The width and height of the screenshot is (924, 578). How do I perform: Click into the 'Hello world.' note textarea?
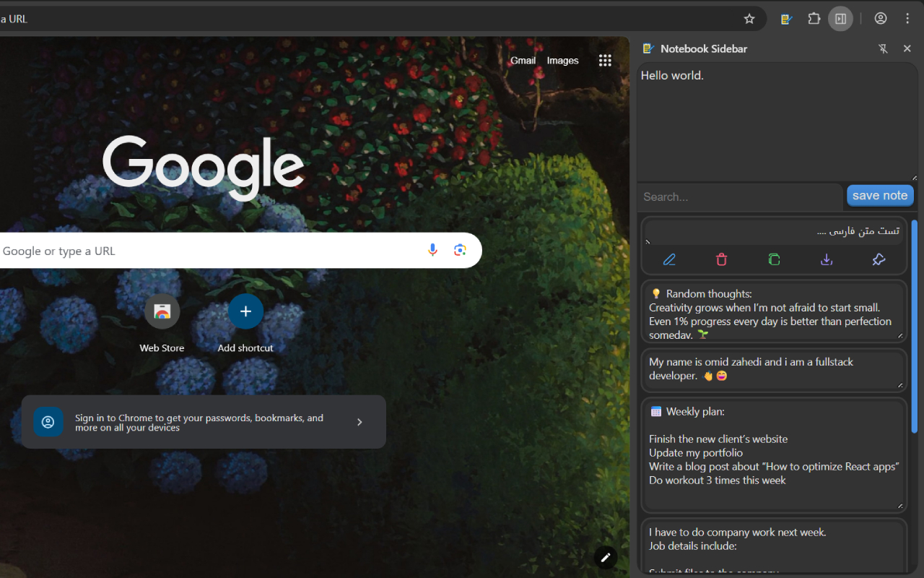(777, 121)
